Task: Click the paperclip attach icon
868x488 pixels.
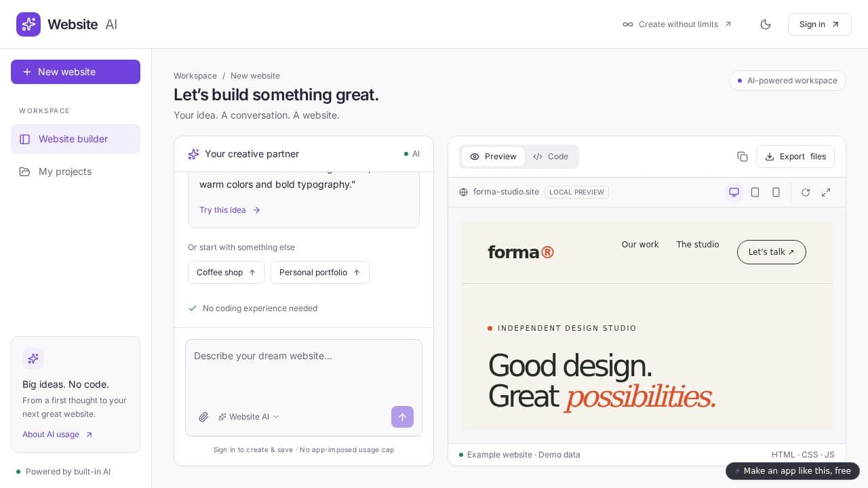Action: pos(203,417)
